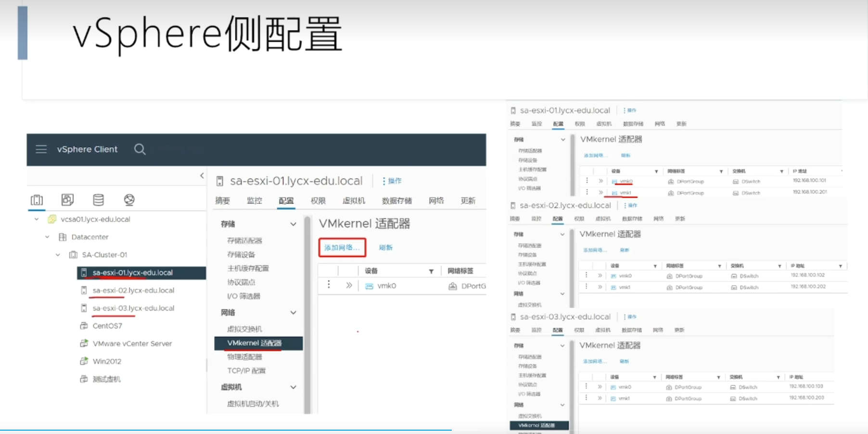The height and width of the screenshot is (434, 868).
Task: Open the 监控 tab in main window
Action: point(255,201)
